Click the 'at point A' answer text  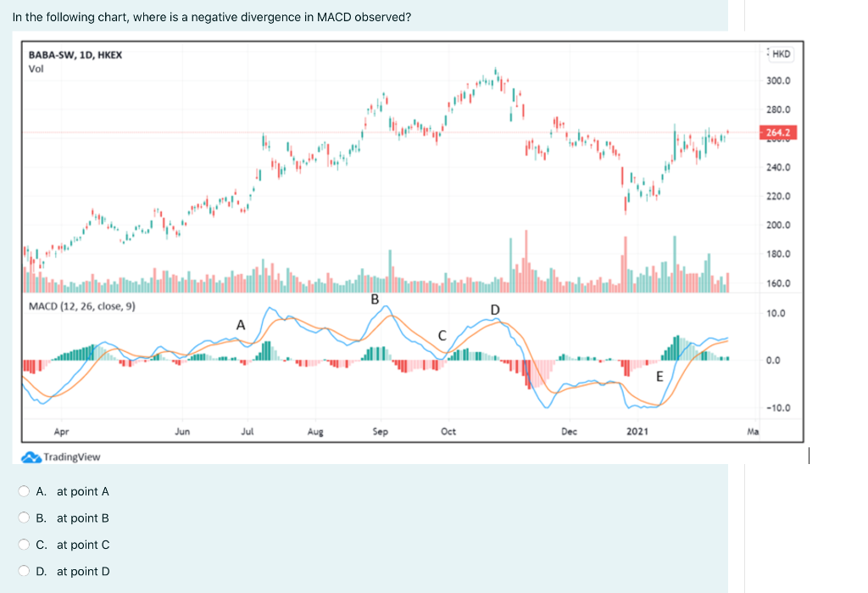tap(83, 491)
